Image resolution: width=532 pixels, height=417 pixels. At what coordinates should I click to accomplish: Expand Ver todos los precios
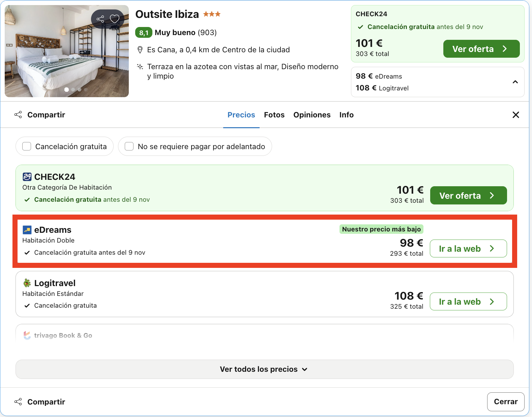click(x=264, y=369)
